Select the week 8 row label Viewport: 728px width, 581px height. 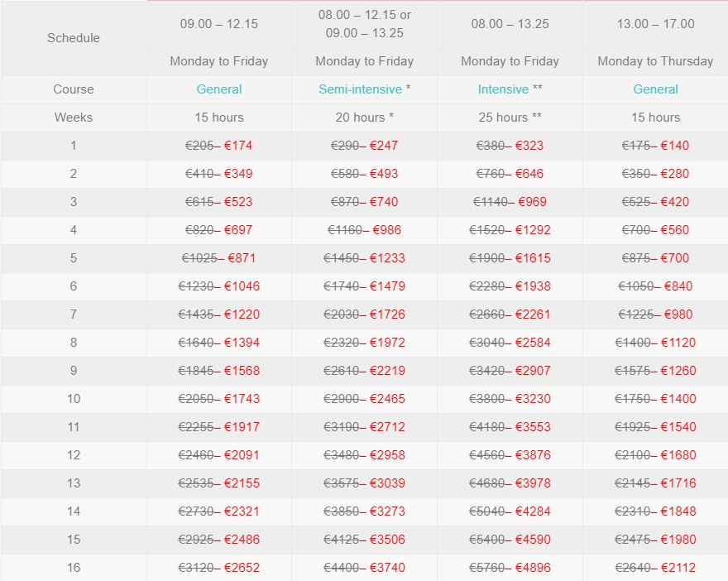pyautogui.click(x=74, y=343)
